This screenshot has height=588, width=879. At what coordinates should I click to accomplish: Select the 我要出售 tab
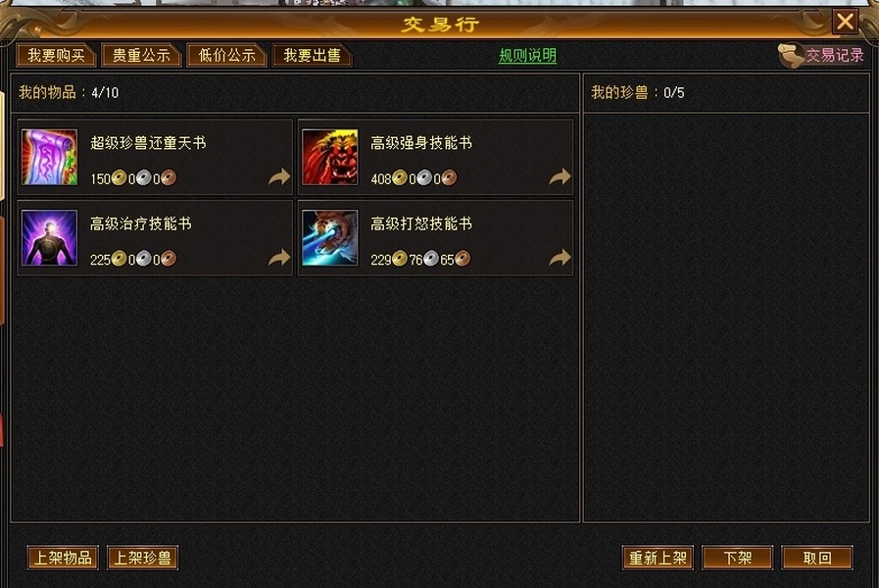(x=312, y=56)
